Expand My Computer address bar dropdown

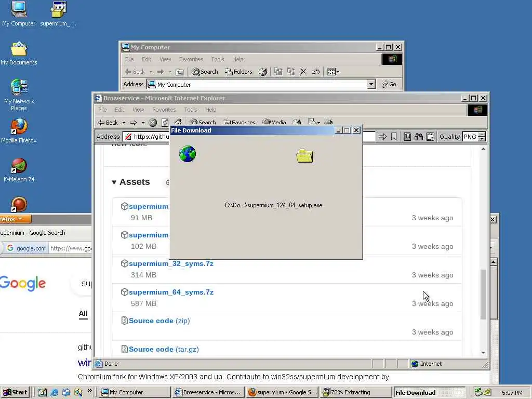tap(371, 84)
